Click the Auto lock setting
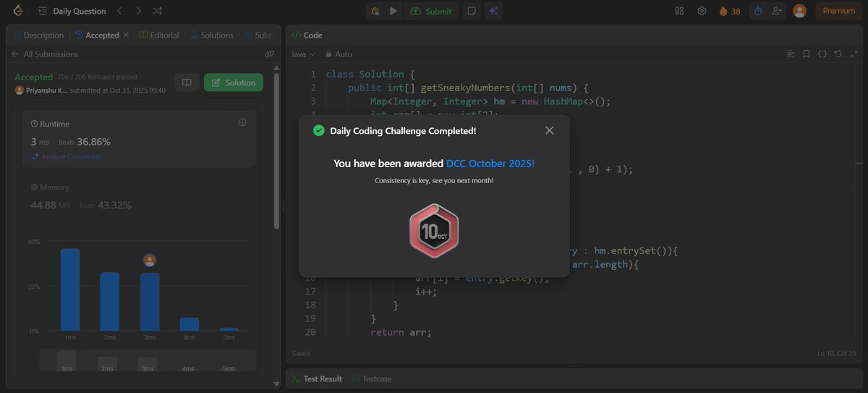868x393 pixels. point(339,54)
